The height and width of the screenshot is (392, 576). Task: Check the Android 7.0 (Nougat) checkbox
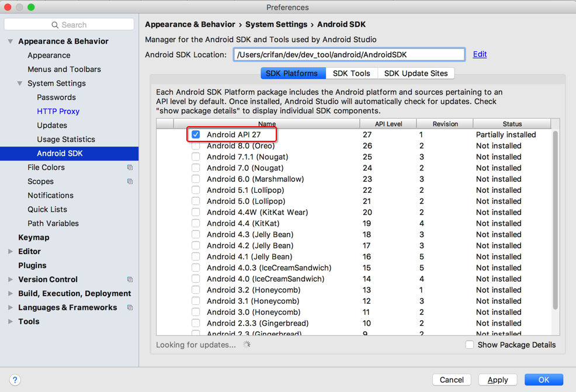coord(196,168)
